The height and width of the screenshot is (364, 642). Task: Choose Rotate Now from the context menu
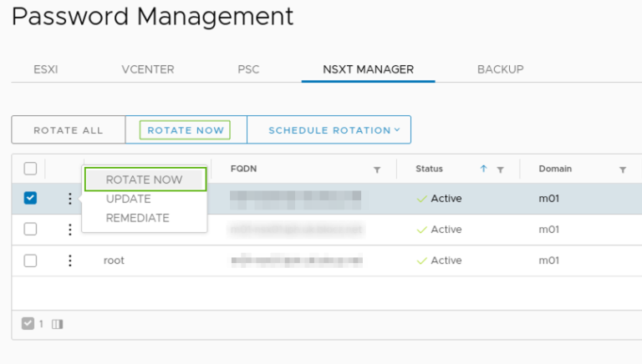click(x=144, y=179)
